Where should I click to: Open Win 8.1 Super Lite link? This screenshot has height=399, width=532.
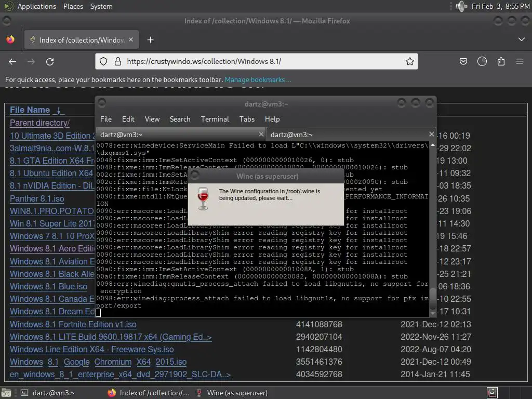pyautogui.click(x=52, y=223)
